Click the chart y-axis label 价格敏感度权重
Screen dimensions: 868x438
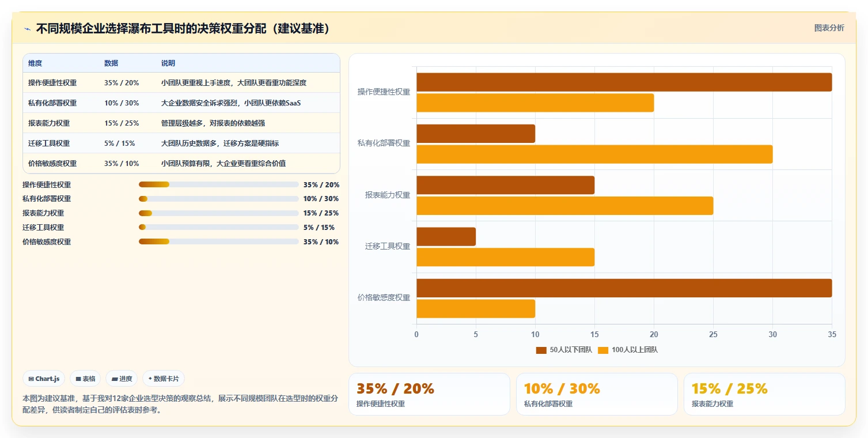384,298
